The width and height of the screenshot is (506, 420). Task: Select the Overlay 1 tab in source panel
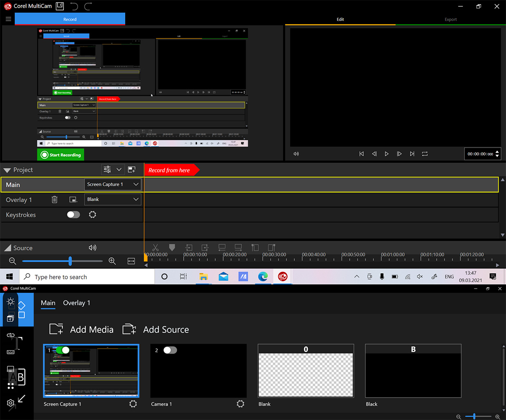[76, 303]
